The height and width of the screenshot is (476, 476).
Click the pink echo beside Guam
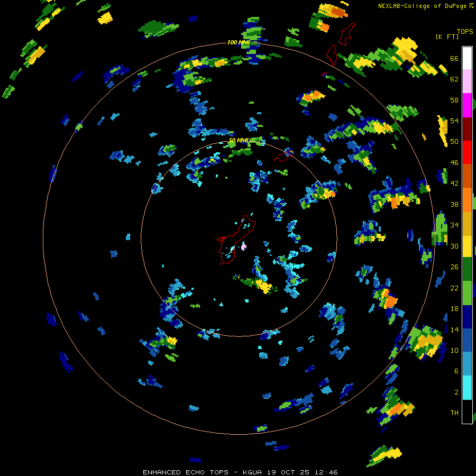243,246
